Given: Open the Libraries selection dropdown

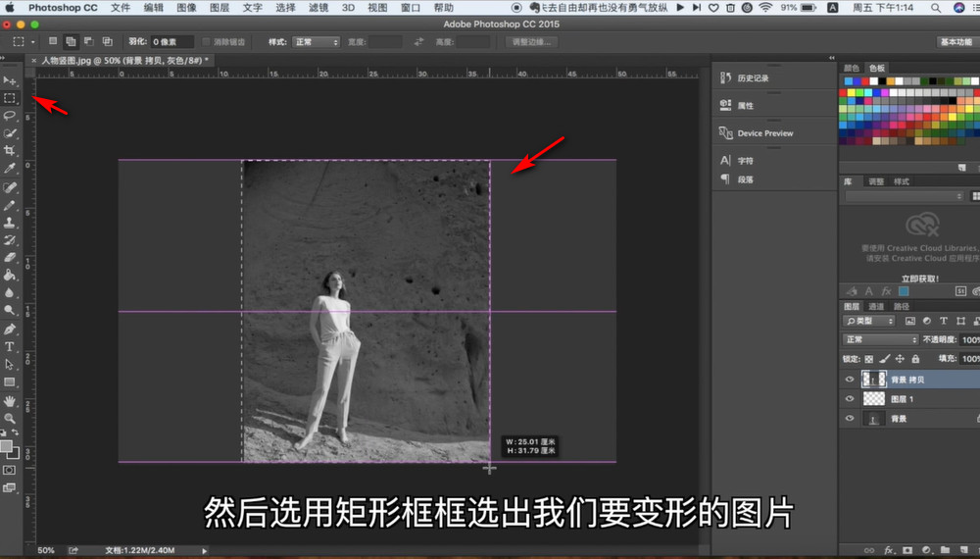Looking at the screenshot, I should (x=905, y=196).
